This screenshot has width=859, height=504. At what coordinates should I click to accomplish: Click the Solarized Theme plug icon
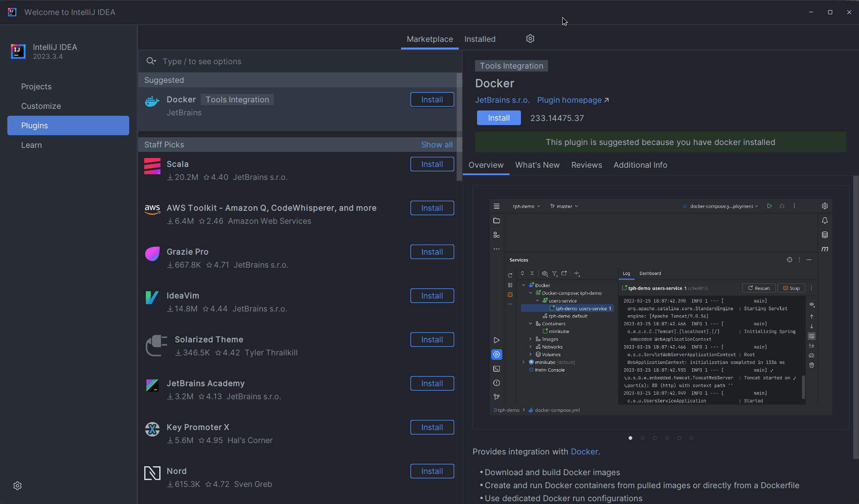coord(156,346)
